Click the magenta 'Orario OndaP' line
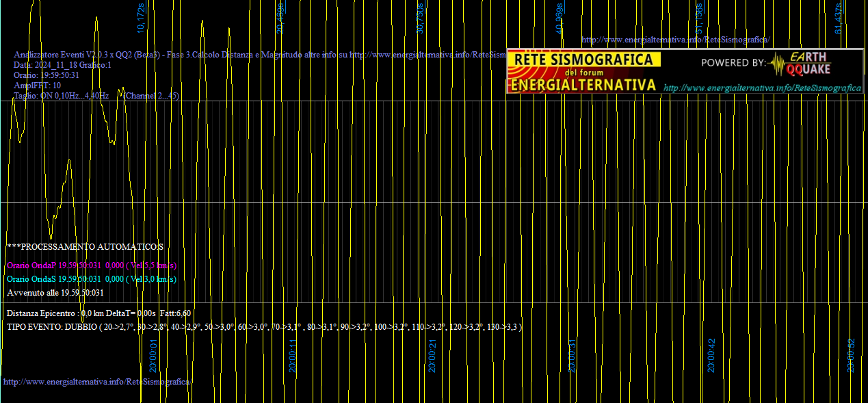The image size is (868, 403). [x=92, y=265]
